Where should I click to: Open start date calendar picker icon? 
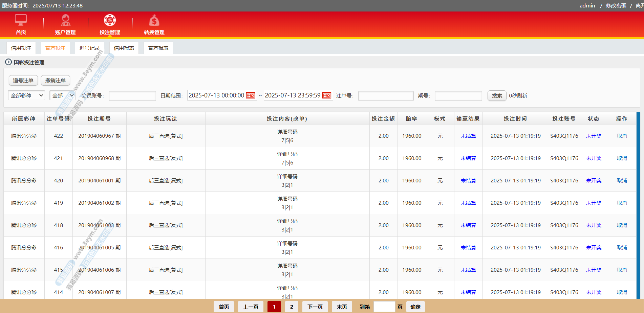click(251, 95)
